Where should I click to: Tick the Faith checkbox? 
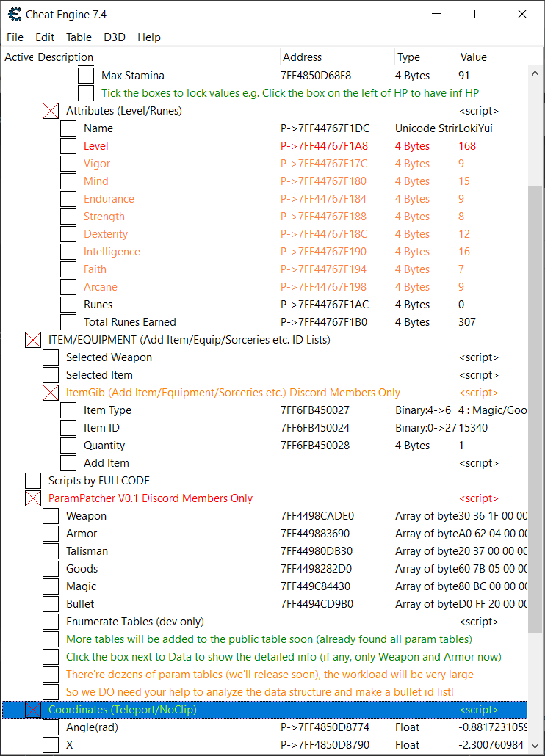tap(68, 269)
